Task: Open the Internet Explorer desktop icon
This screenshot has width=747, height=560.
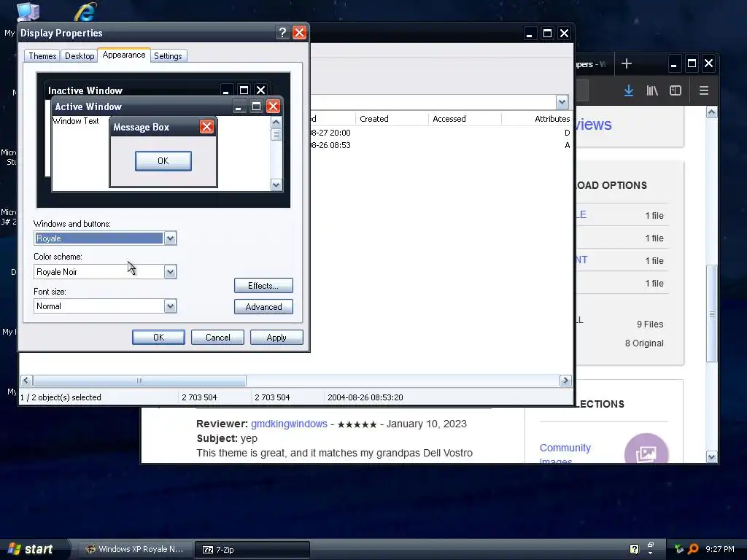Action: coord(85,12)
